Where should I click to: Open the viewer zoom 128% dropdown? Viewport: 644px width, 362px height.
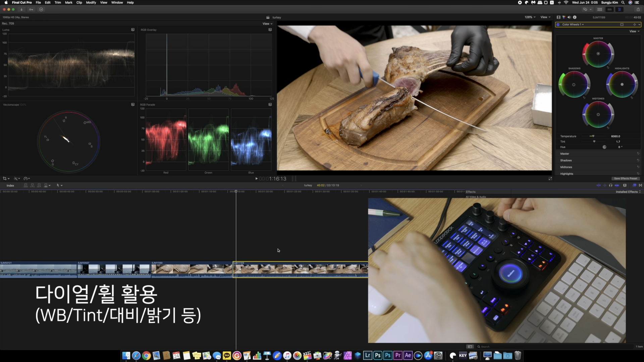click(530, 17)
